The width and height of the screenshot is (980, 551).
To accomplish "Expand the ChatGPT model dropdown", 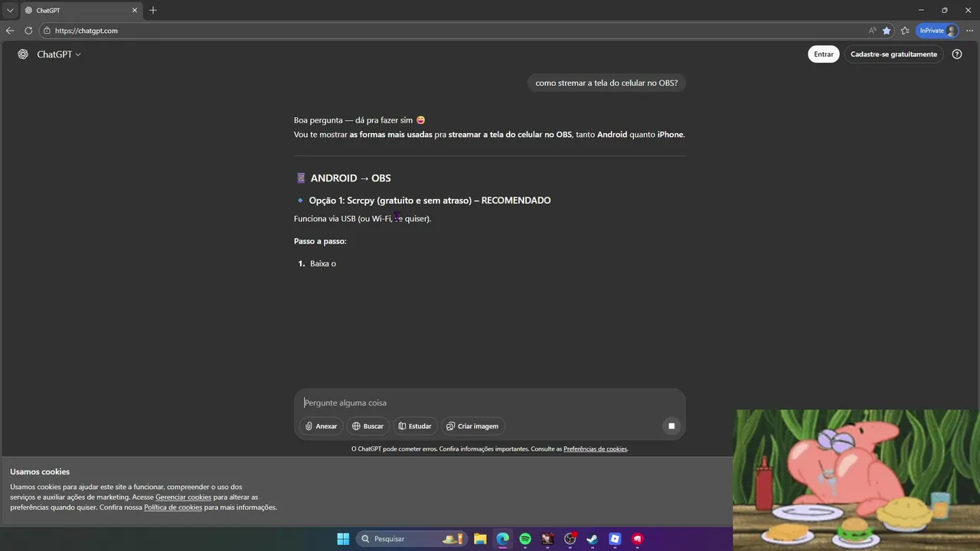I will [x=59, y=54].
